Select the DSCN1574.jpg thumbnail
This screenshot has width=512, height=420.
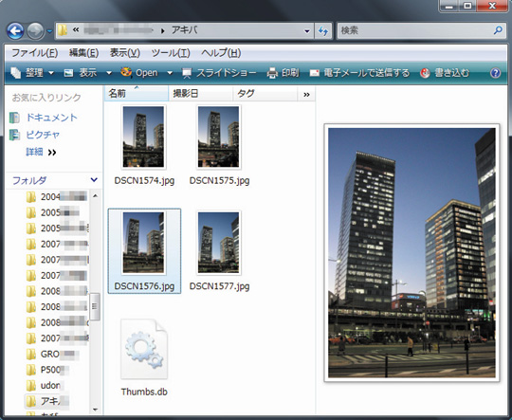(144, 137)
